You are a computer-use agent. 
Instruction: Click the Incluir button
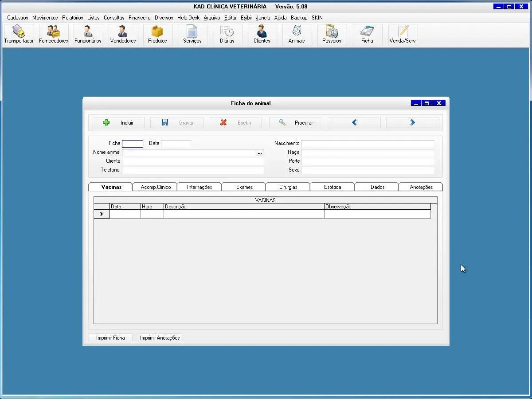click(118, 123)
